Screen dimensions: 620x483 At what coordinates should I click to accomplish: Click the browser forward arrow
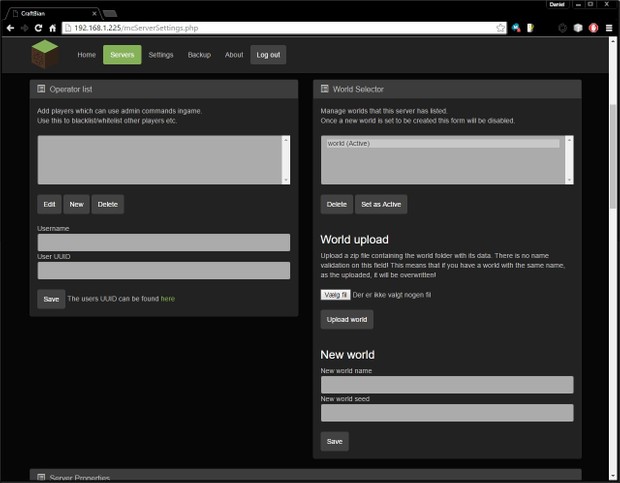point(25,28)
